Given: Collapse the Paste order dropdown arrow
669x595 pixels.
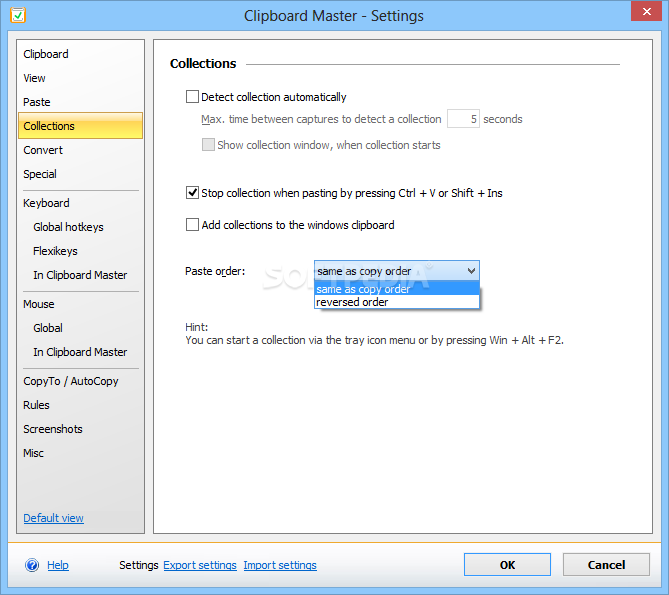Looking at the screenshot, I should (471, 271).
